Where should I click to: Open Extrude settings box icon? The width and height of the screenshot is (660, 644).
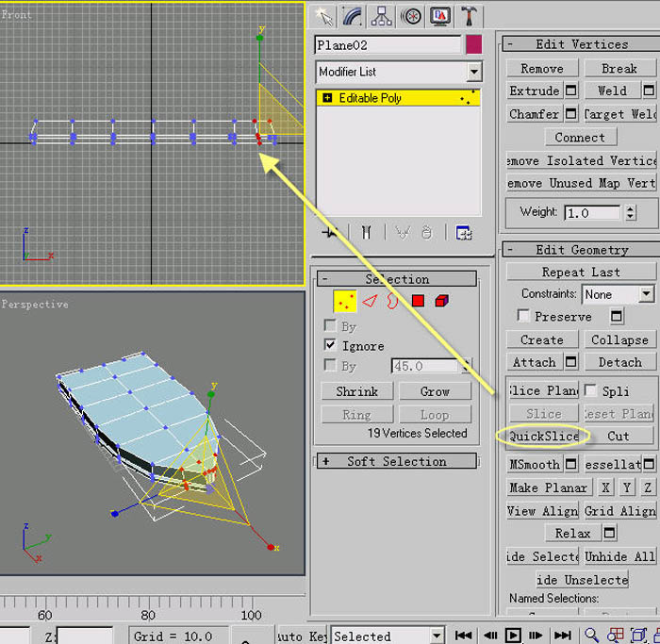click(x=571, y=91)
